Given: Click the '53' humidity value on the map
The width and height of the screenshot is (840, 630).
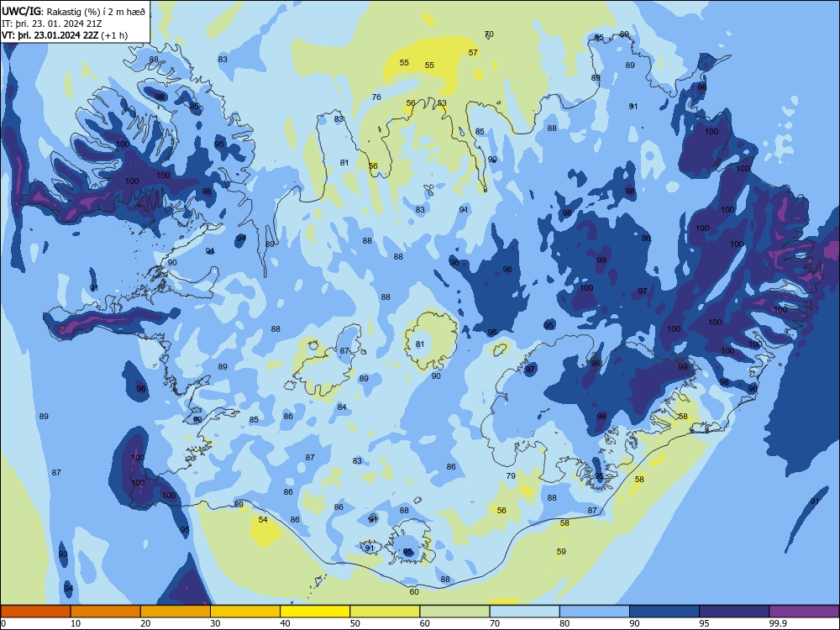Looking at the screenshot, I should (x=442, y=102).
